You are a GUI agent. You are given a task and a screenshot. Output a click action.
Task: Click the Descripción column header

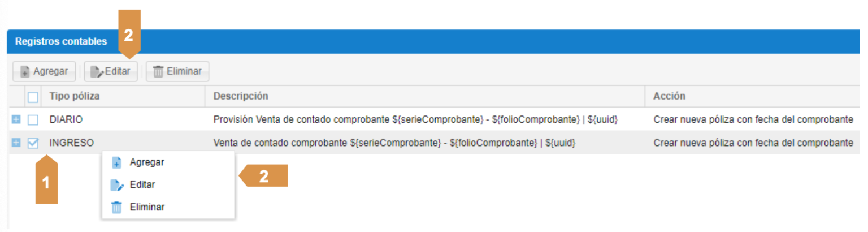click(x=241, y=96)
